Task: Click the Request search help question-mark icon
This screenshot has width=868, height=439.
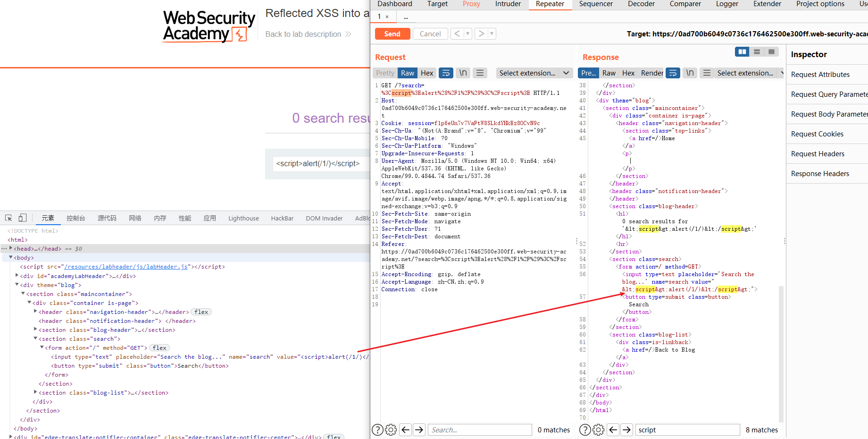Action: [377, 430]
